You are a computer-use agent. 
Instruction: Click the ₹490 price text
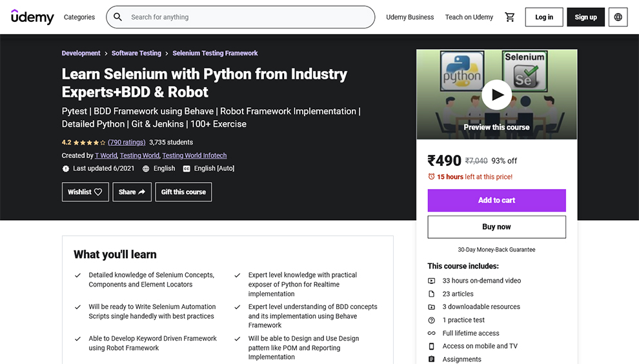click(444, 161)
